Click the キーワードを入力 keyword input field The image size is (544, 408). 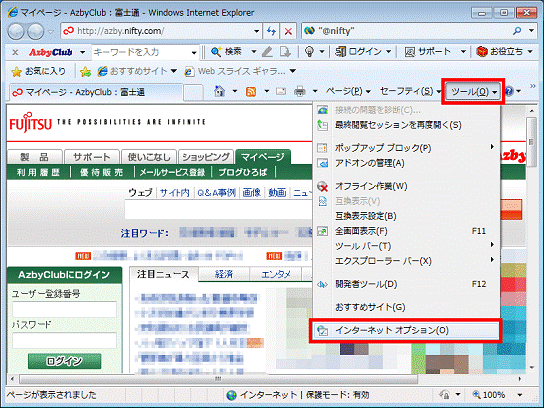(141, 52)
